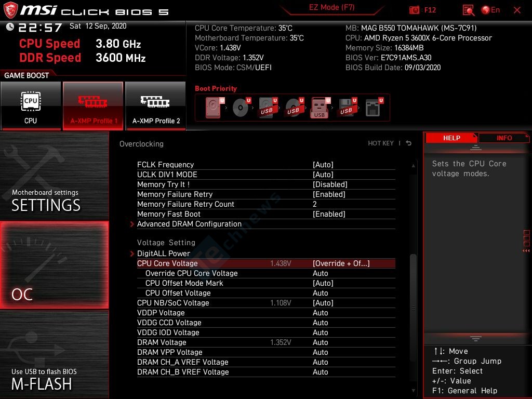Edit DRAM CH_B VREF Voltage value
This screenshot has height=399, width=532.
click(x=320, y=372)
